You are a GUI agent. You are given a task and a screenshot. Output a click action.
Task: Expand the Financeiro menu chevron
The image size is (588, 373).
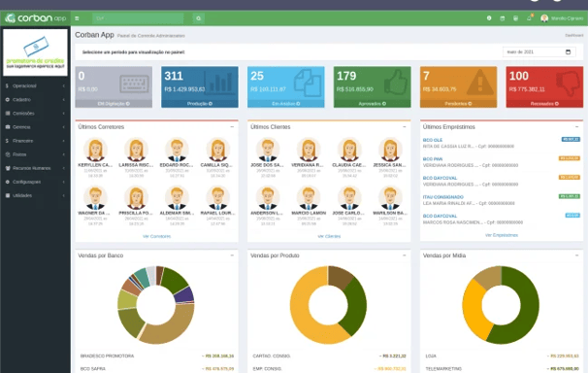tap(64, 141)
